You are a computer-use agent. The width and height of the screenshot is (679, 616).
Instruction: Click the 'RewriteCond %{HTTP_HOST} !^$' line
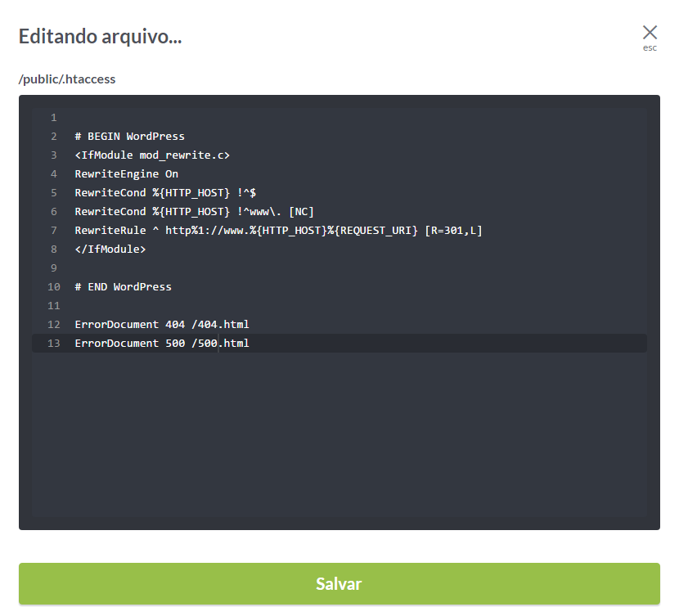165,193
